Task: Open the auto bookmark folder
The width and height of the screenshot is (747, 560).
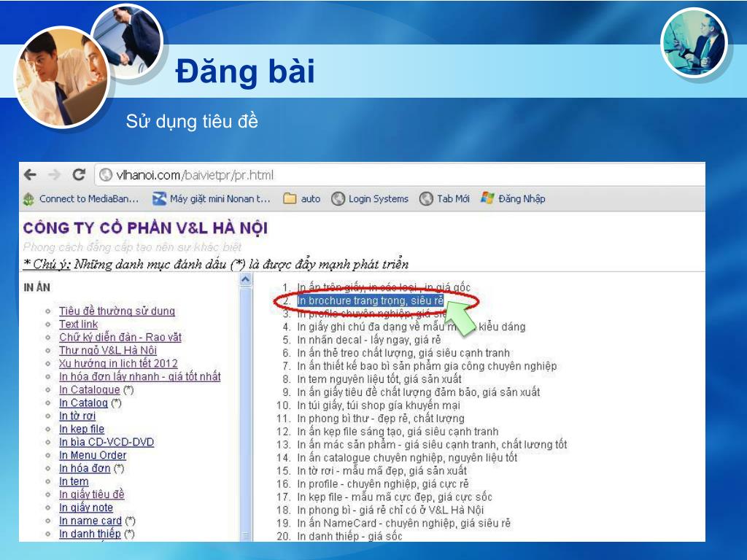Action: 301,198
